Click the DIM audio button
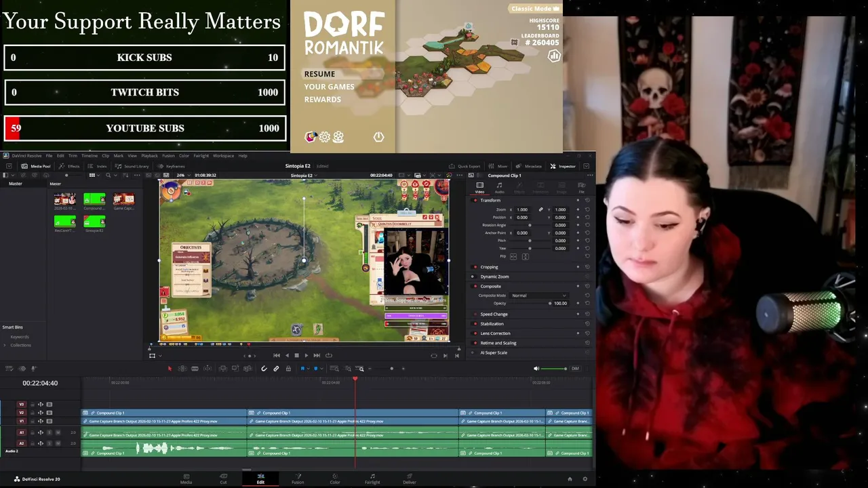 (575, 368)
